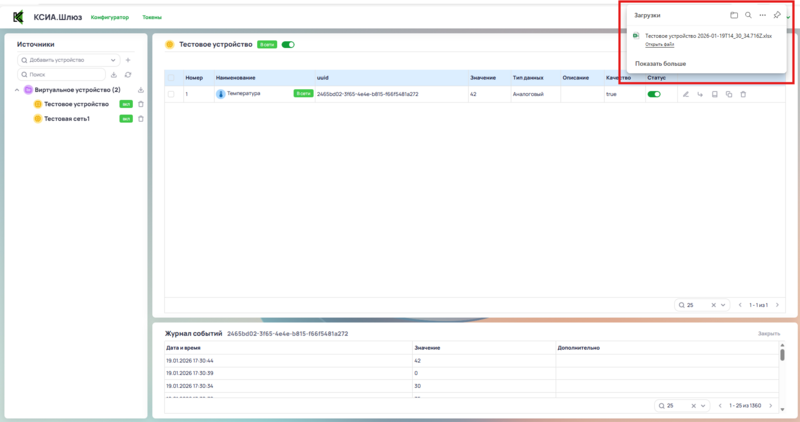This screenshot has width=800, height=422.
Task: Open downloads folder icon in Загрузки popup
Action: click(734, 16)
